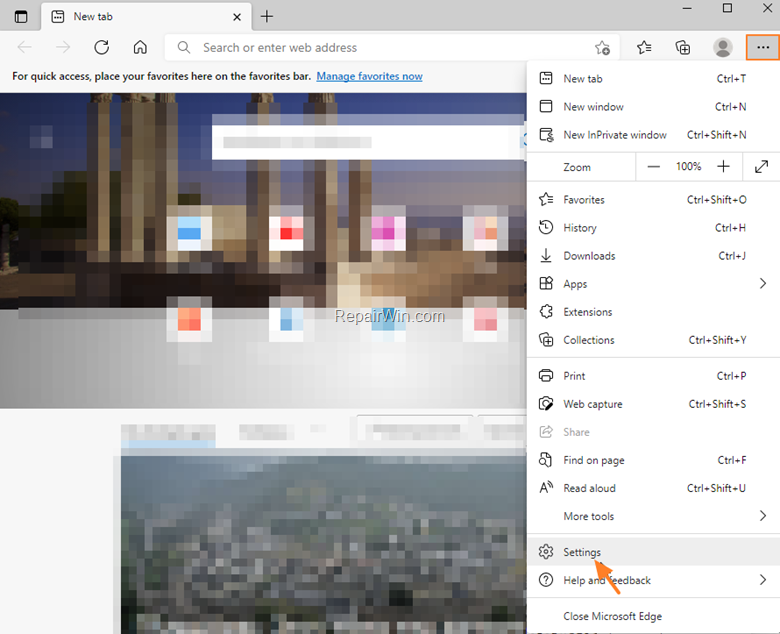Click the Share menu item
This screenshot has width=780, height=634.
[653, 432]
